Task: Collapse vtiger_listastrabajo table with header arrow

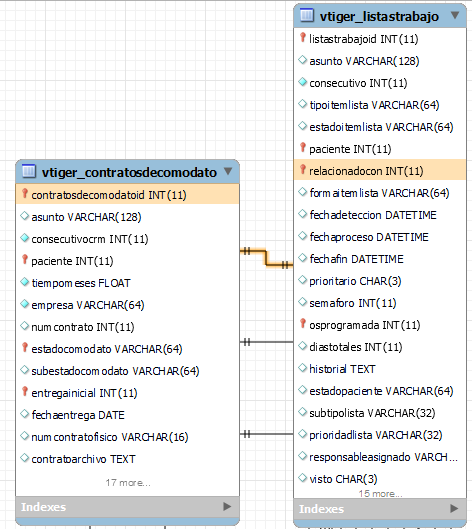Action: [455, 15]
